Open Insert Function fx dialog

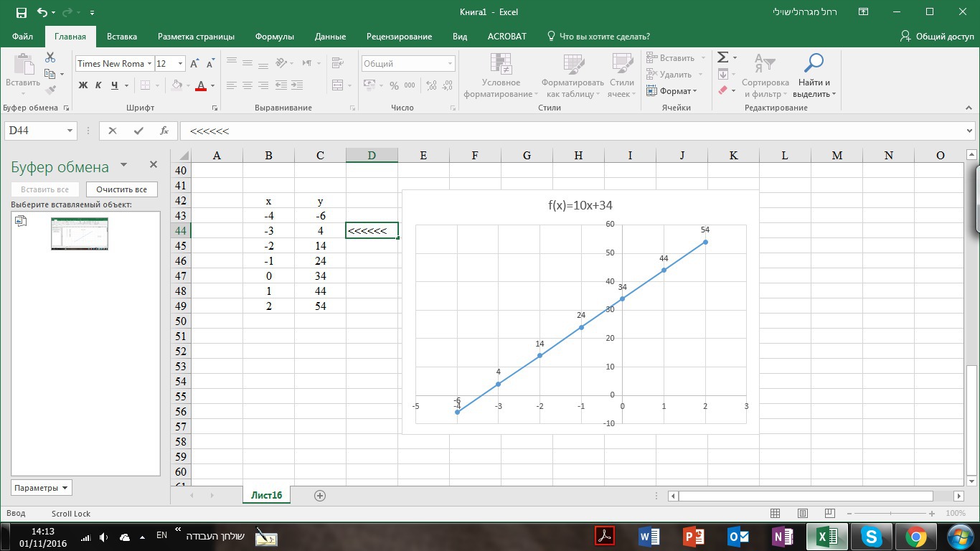(164, 131)
